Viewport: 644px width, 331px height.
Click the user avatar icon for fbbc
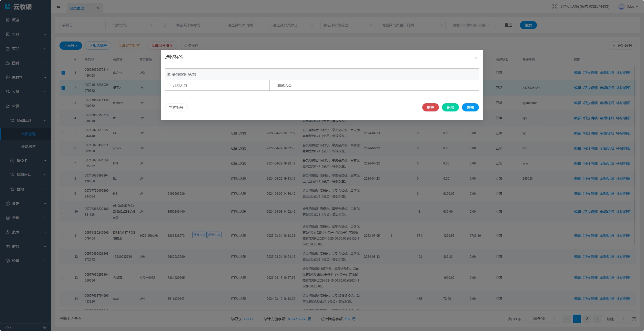pos(621,6)
